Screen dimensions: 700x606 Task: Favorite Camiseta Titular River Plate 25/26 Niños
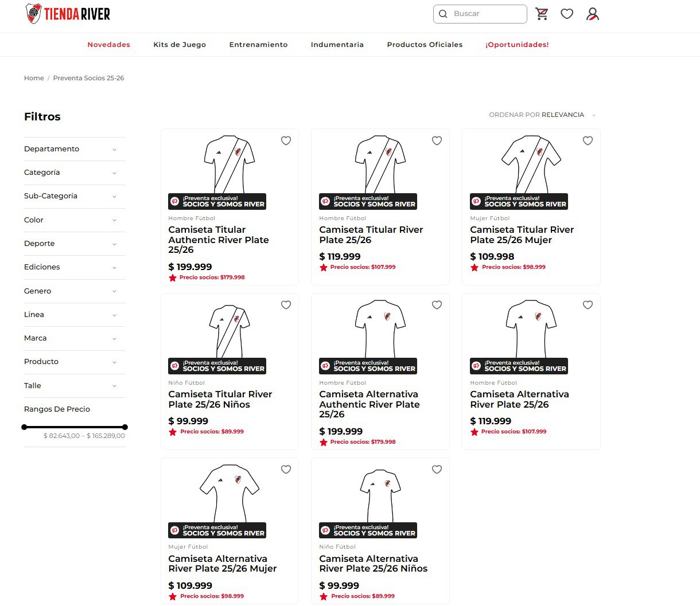click(x=286, y=305)
